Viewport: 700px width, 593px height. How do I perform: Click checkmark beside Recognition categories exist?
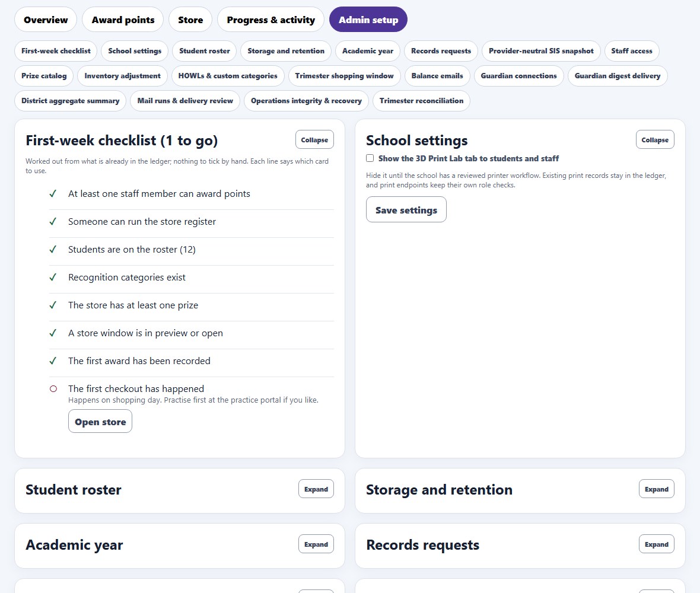click(x=53, y=277)
